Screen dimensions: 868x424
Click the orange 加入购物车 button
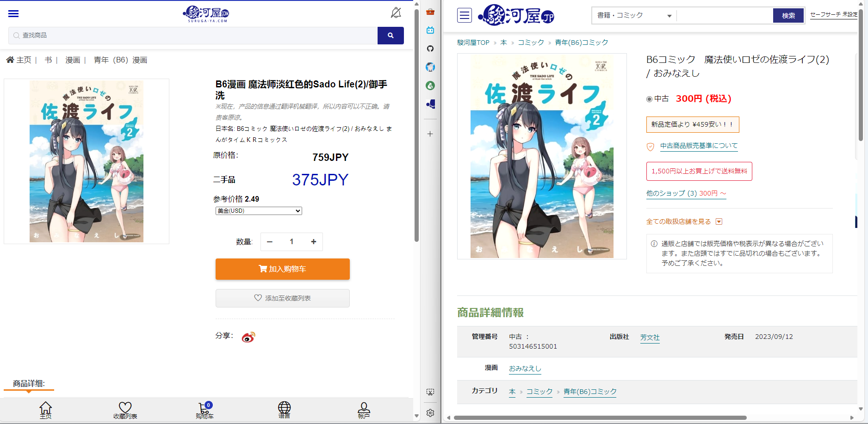coord(282,269)
